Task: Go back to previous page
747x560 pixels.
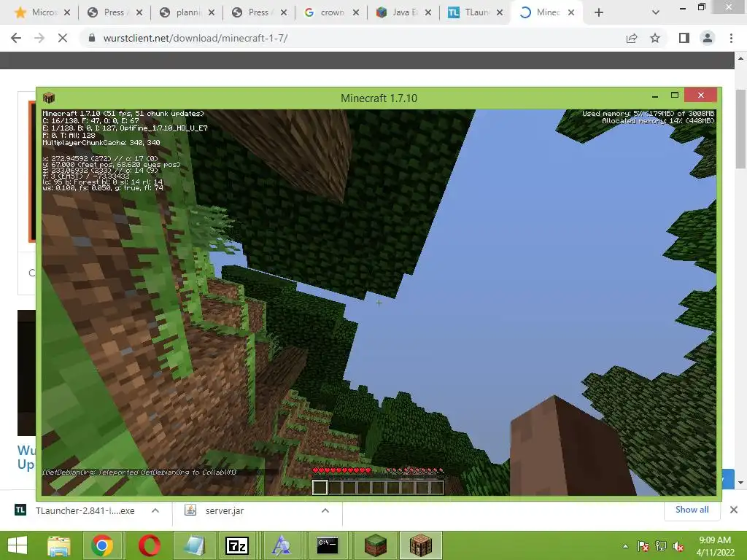Action: pos(16,38)
